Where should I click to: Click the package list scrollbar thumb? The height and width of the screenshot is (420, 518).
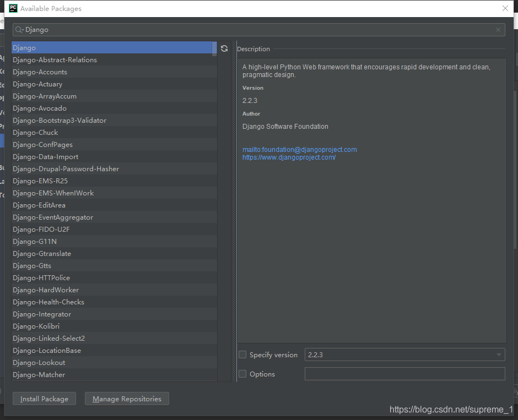click(214, 49)
